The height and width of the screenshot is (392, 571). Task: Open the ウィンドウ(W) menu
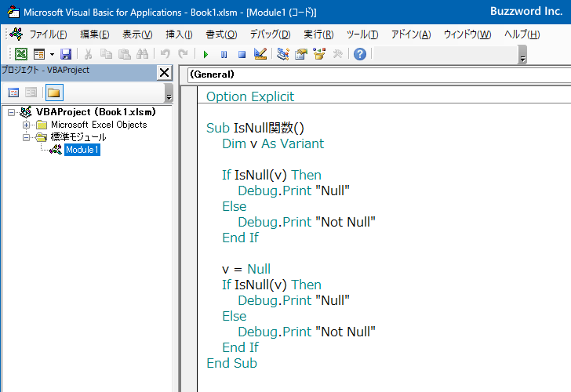(x=467, y=34)
